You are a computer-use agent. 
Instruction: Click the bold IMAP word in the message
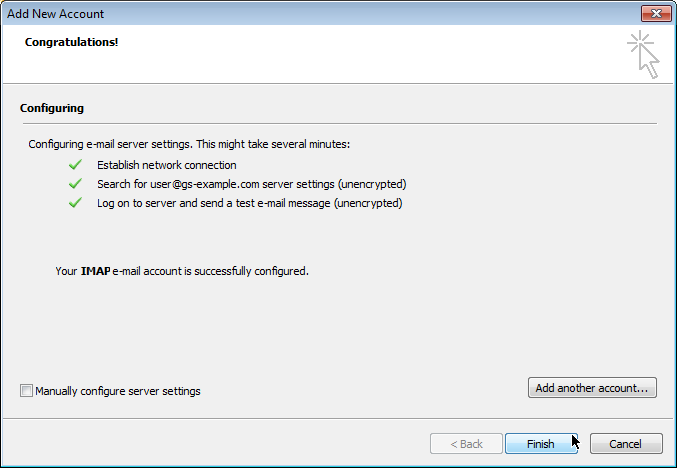[x=96, y=271]
